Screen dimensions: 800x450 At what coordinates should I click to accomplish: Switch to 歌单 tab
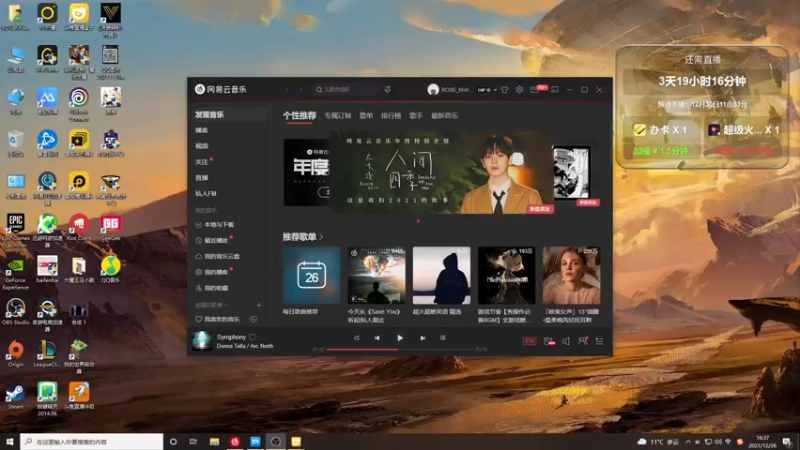366,116
